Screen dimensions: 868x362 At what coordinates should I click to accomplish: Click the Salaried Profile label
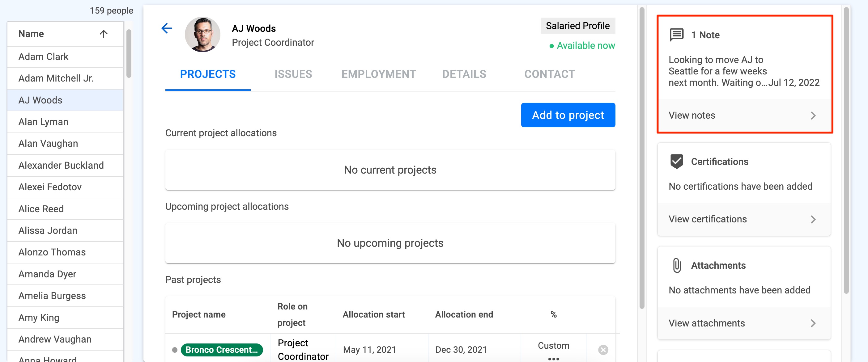(577, 26)
